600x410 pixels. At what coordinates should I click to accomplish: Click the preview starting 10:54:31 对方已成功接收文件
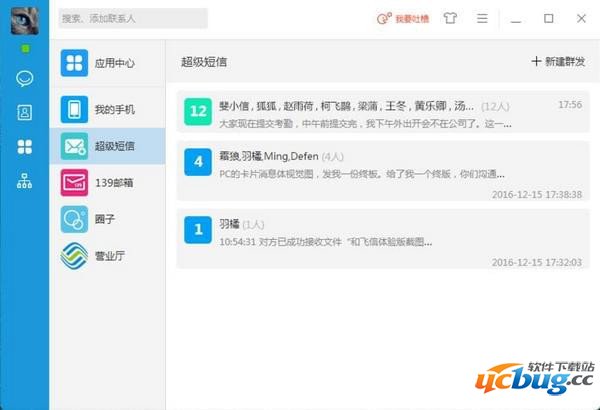point(326,242)
